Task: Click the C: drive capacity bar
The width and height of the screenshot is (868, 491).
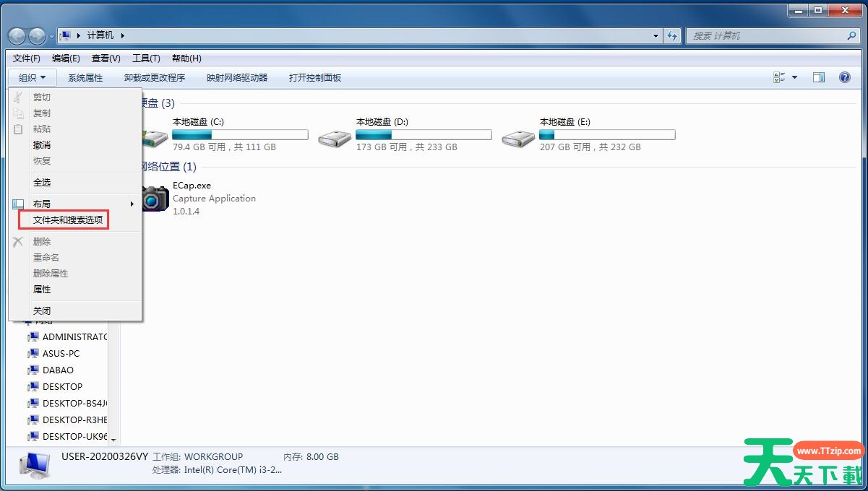Action: click(x=240, y=135)
